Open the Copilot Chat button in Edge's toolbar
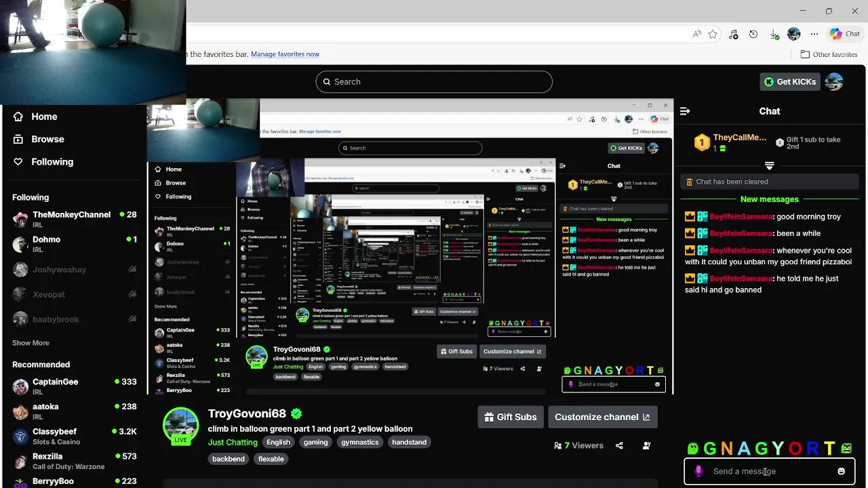Image resolution: width=868 pixels, height=488 pixels. 845,34
